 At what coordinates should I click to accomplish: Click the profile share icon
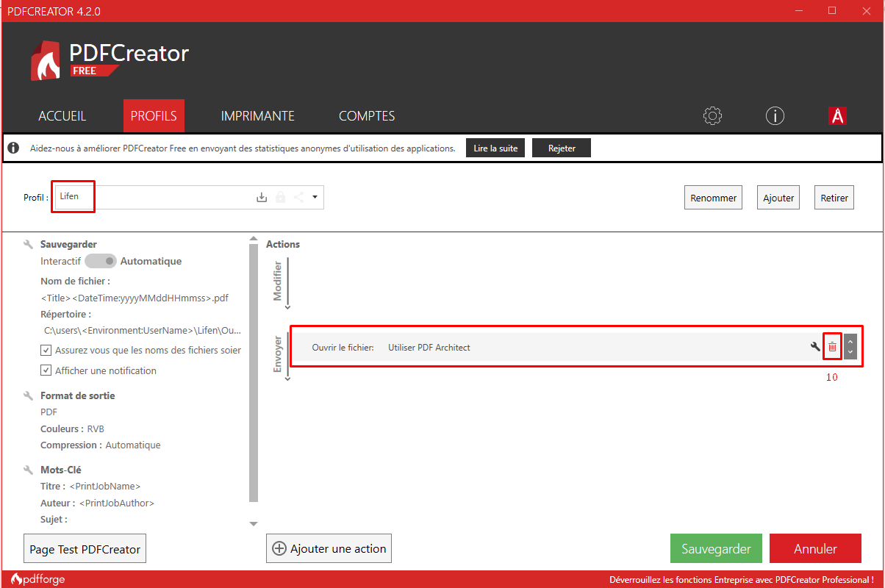[x=298, y=197]
